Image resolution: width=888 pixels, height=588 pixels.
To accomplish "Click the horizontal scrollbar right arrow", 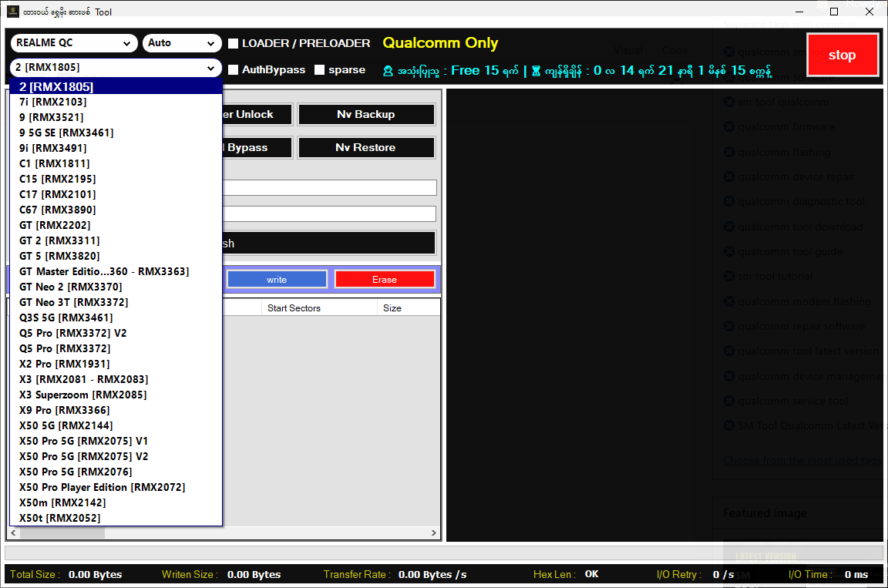I will [434, 533].
